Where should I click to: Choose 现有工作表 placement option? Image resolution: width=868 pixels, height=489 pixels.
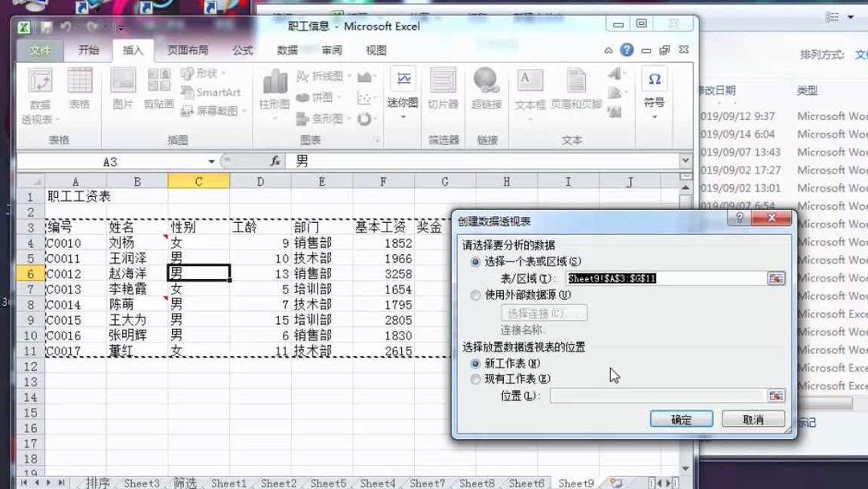tap(476, 378)
